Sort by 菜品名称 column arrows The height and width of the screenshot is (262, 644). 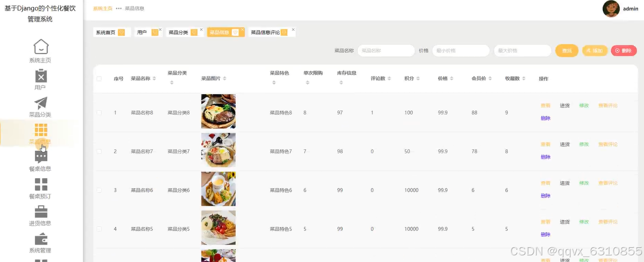pyautogui.click(x=154, y=79)
